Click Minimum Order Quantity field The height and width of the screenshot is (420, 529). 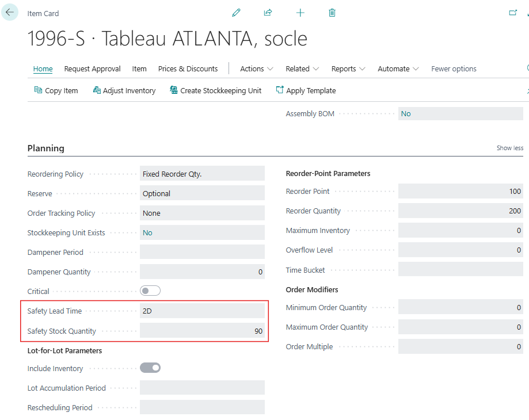coord(461,307)
